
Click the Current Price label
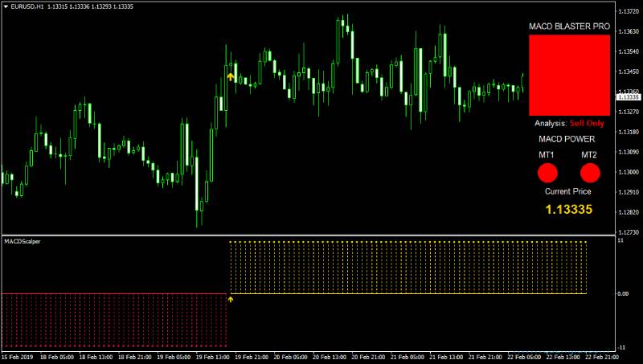coord(568,191)
